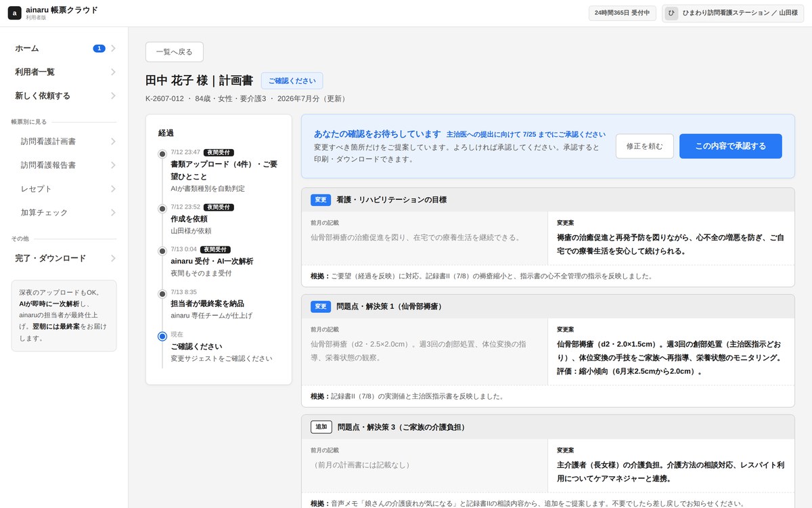Screen dimensions: 812x508
Task: Click the chevron next to 完了・ダウンロード
Action: [x=113, y=258]
